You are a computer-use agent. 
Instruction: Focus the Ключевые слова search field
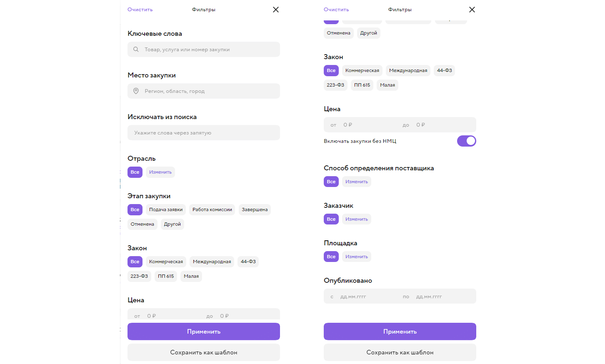[208, 50]
